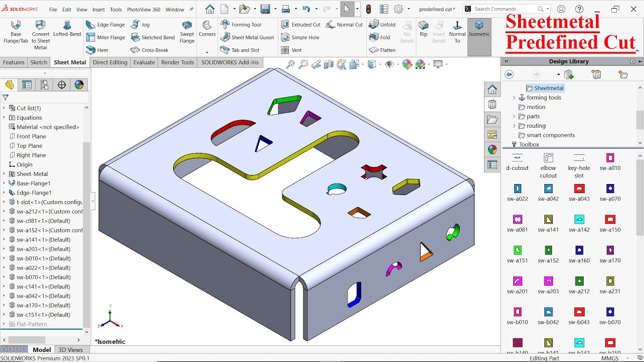The width and height of the screenshot is (644, 362).
Task: Pick the Miter Flange tool
Action: [x=105, y=37]
